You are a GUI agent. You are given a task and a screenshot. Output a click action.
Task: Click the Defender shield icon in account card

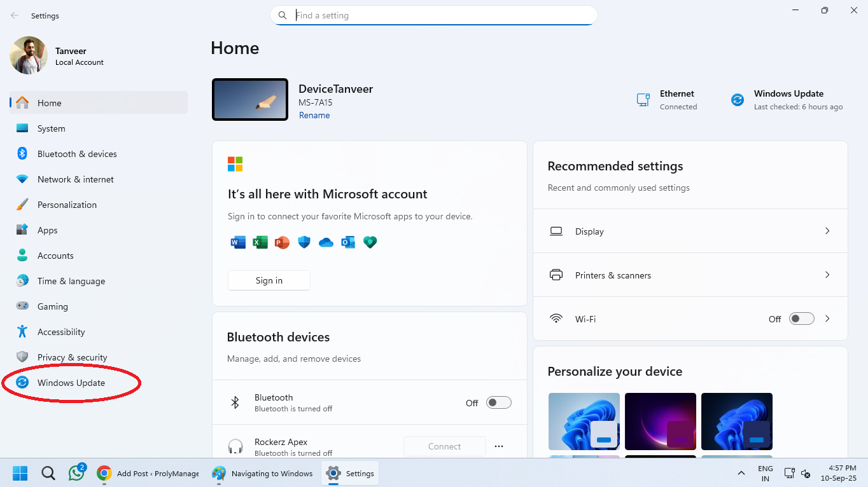tap(304, 242)
